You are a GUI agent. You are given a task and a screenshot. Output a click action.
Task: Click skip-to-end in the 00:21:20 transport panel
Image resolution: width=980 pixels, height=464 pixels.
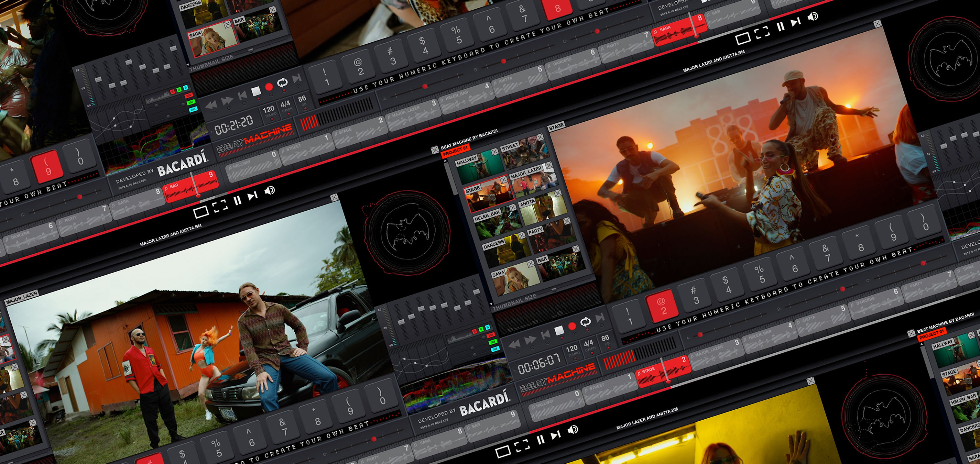click(297, 78)
